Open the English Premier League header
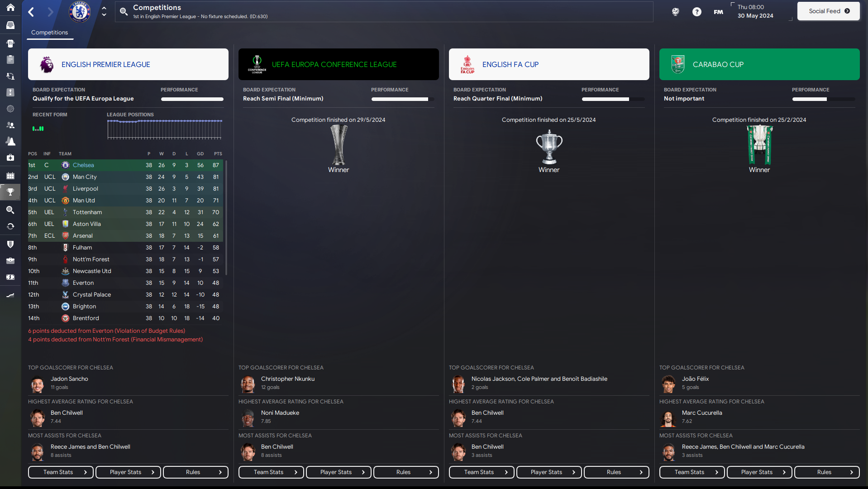This screenshot has height=489, width=868. (x=128, y=64)
